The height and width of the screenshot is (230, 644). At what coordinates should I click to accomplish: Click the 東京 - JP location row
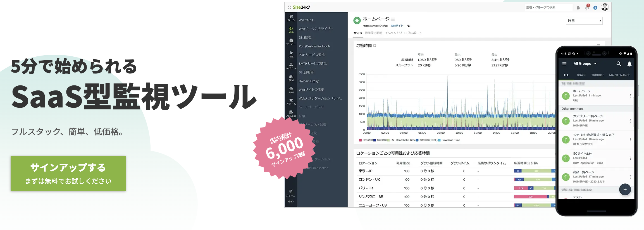tap(456, 171)
